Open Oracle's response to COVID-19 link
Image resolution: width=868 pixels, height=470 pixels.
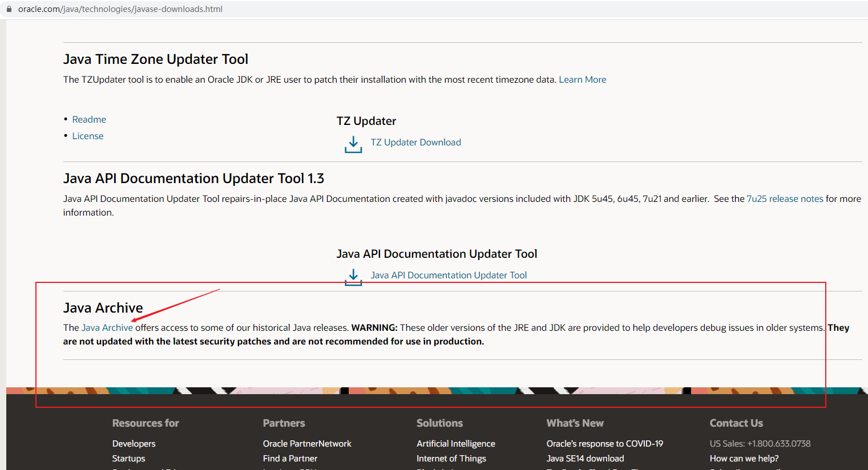tap(605, 444)
